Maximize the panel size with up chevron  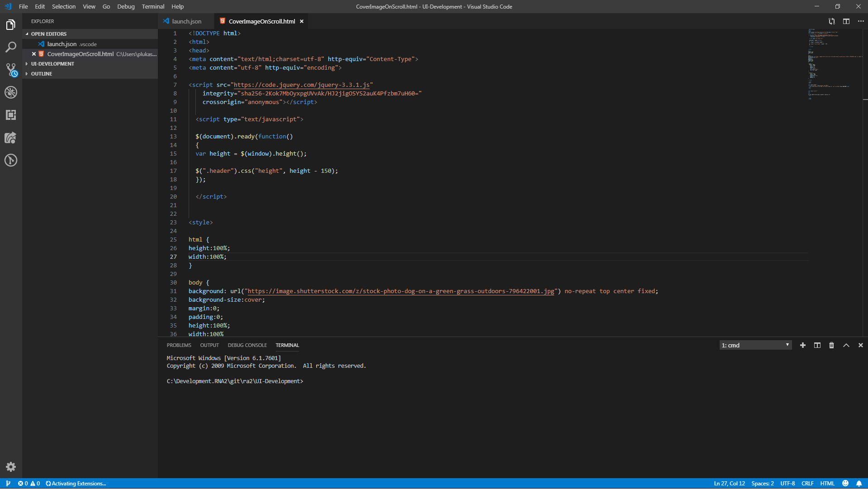(846, 345)
